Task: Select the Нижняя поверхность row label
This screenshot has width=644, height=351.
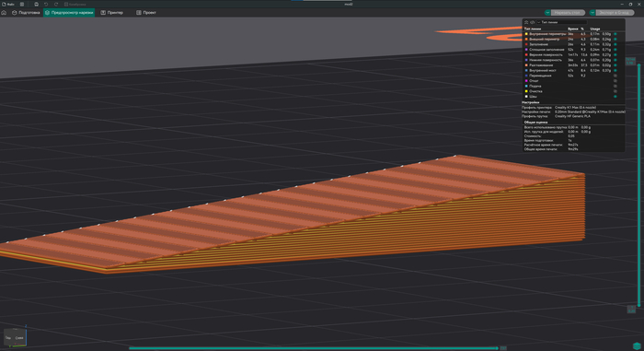Action: coord(546,60)
